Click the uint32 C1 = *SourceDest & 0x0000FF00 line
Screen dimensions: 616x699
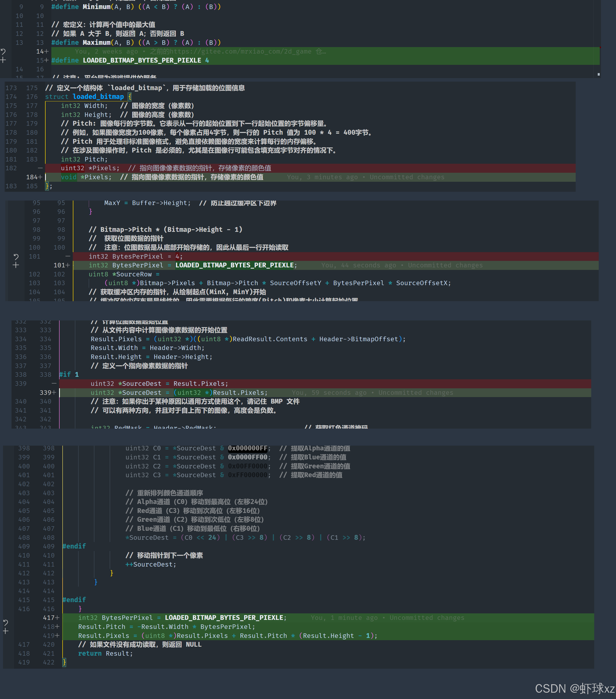[198, 457]
